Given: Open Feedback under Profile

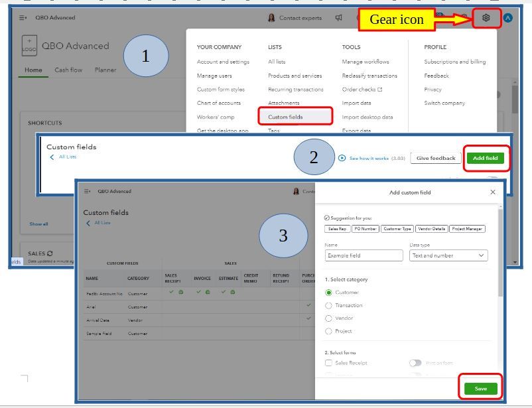Looking at the screenshot, I should (x=436, y=76).
